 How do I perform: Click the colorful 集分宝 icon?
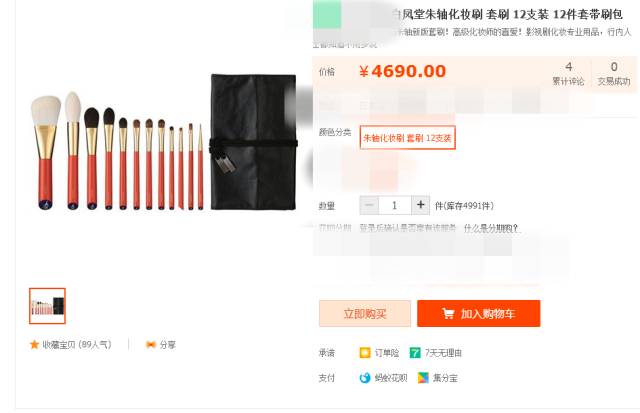point(423,378)
